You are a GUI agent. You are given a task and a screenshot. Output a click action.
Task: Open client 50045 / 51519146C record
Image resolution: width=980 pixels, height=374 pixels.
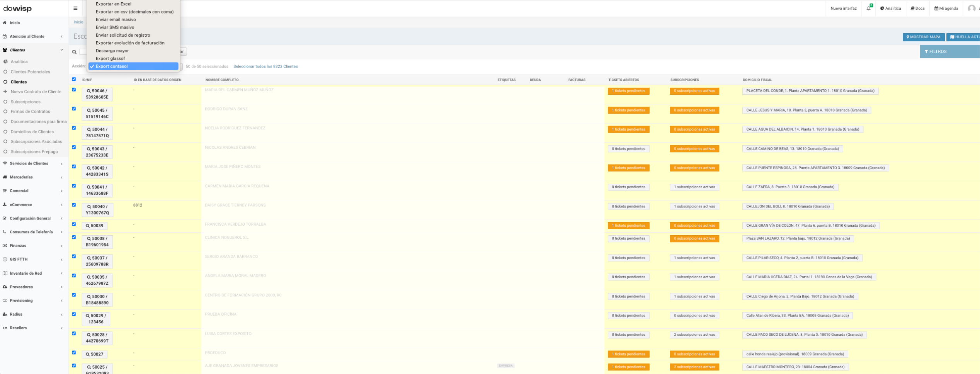pos(97,114)
